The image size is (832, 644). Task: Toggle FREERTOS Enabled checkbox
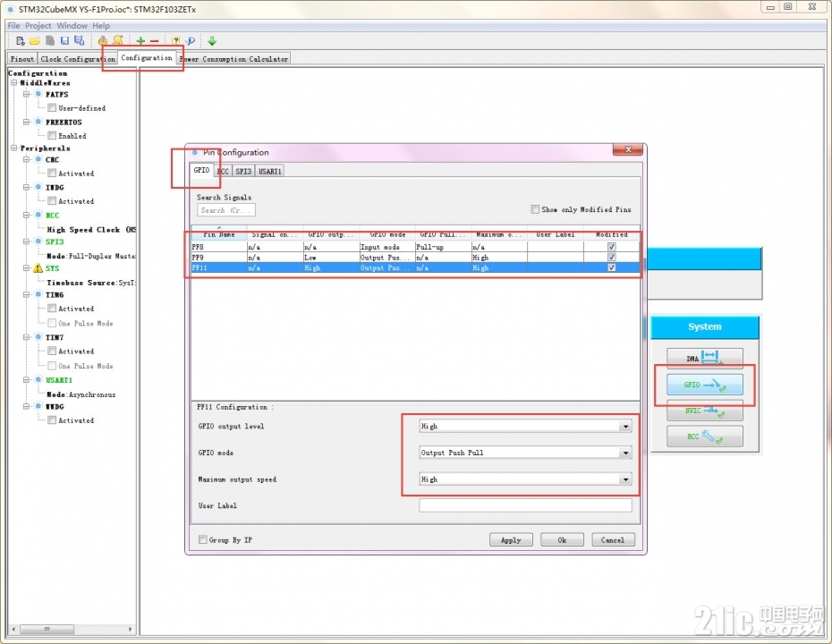[x=52, y=135]
